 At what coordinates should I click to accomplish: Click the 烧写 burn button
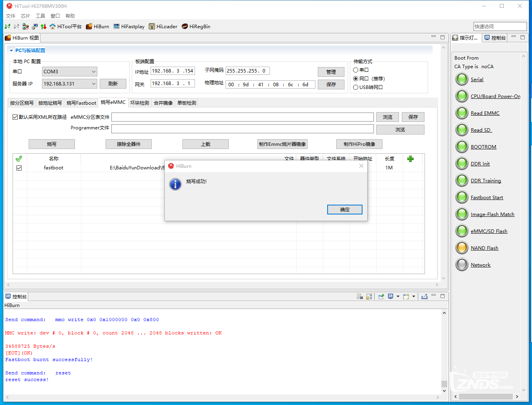(52, 144)
